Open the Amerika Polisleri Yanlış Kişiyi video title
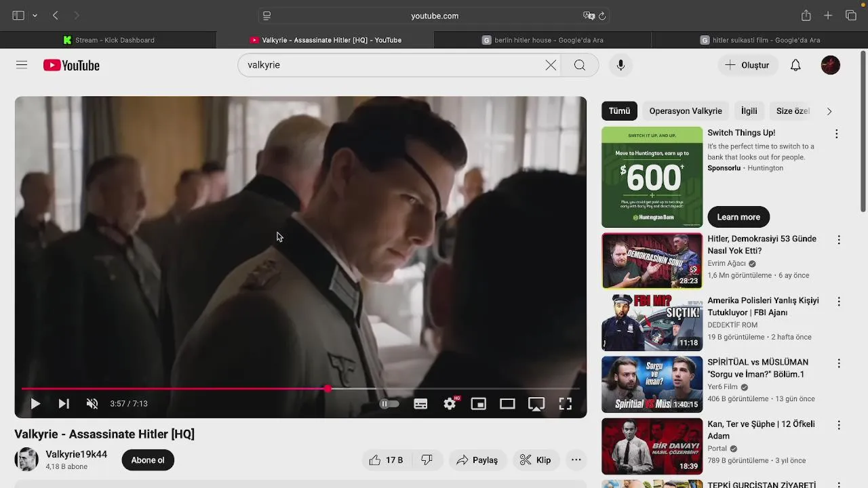The height and width of the screenshot is (488, 868). (x=763, y=306)
